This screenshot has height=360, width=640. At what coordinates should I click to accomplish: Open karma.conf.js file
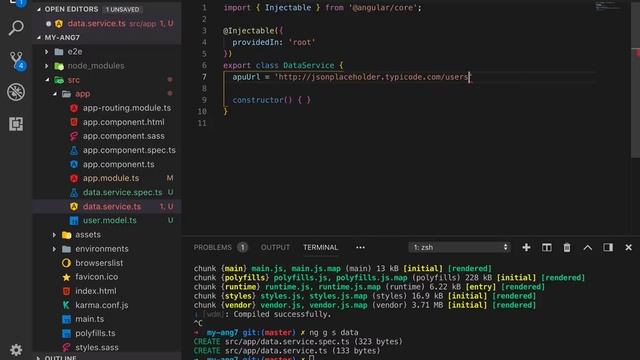tap(107, 305)
